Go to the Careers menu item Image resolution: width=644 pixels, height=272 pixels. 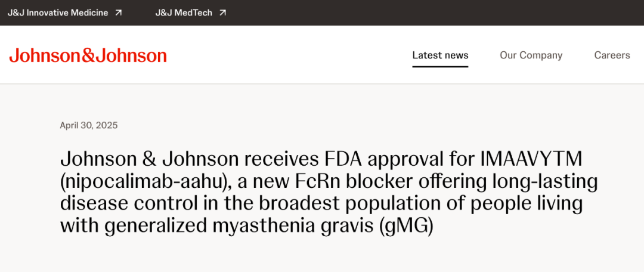click(612, 55)
